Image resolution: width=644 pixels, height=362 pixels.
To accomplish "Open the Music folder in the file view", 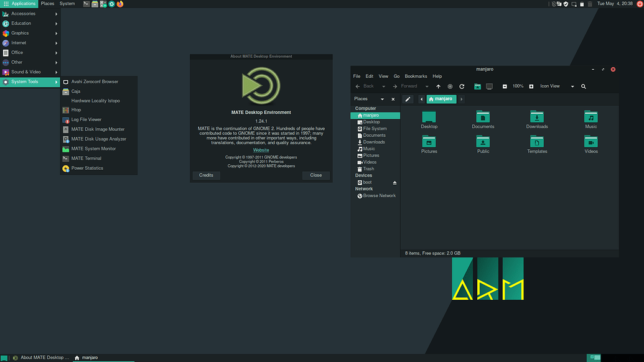I will [590, 118].
